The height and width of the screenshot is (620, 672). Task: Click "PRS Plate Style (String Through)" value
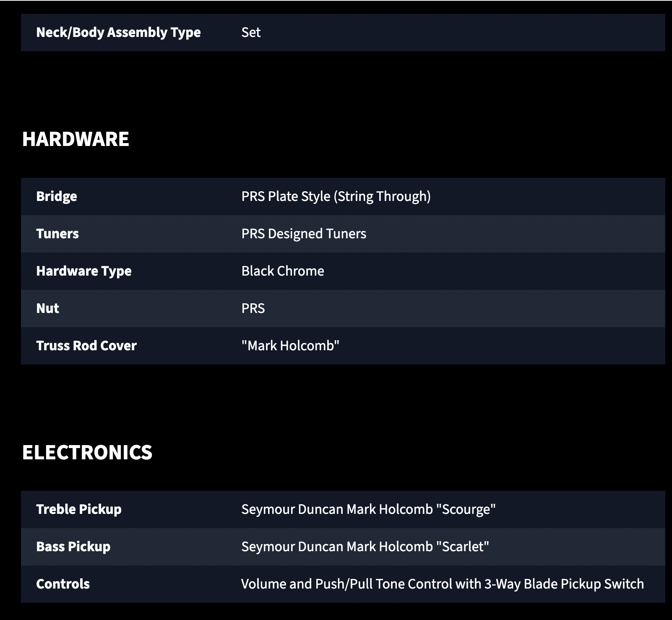[x=336, y=196]
